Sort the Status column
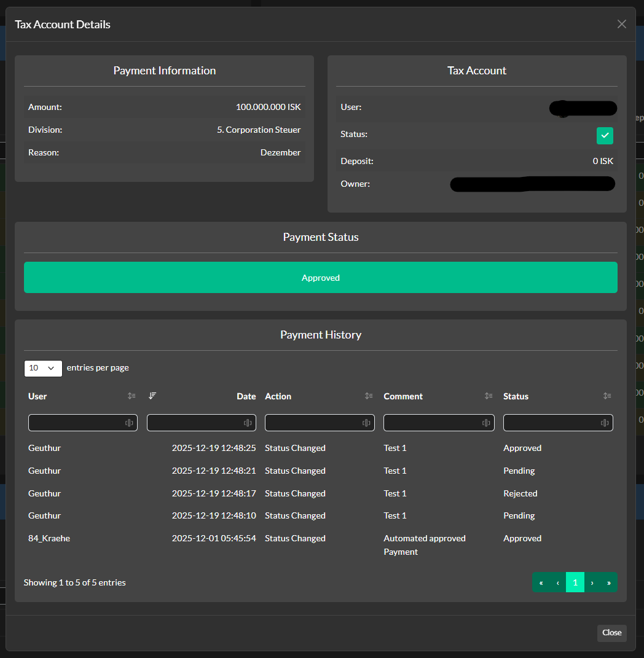Image resolution: width=644 pixels, height=658 pixels. tap(607, 396)
